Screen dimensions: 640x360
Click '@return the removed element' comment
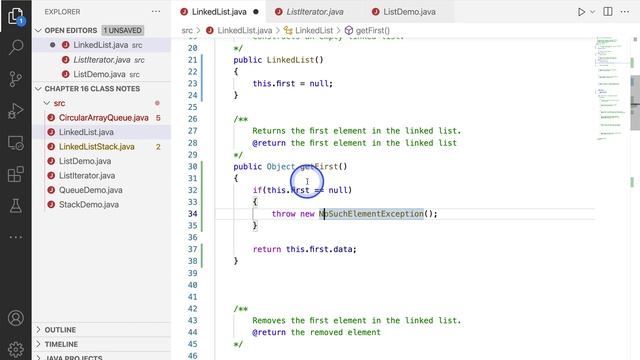[316, 332]
